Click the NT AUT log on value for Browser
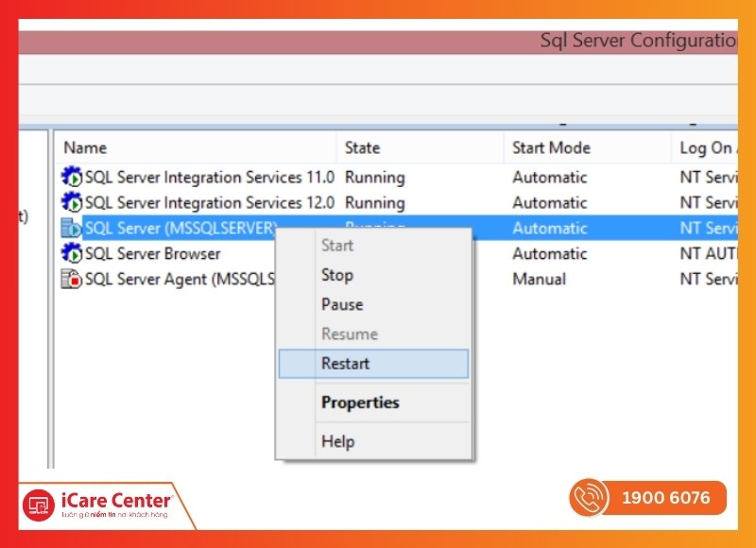 pyautogui.click(x=708, y=253)
